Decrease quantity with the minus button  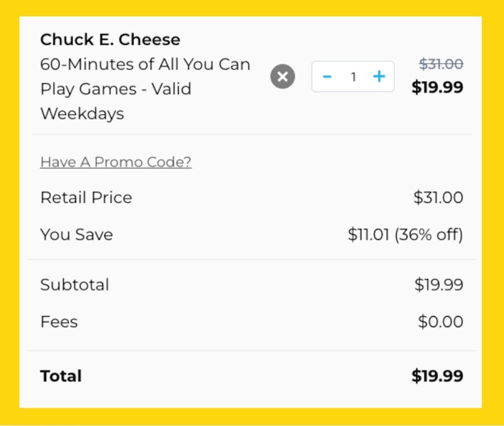tap(327, 76)
